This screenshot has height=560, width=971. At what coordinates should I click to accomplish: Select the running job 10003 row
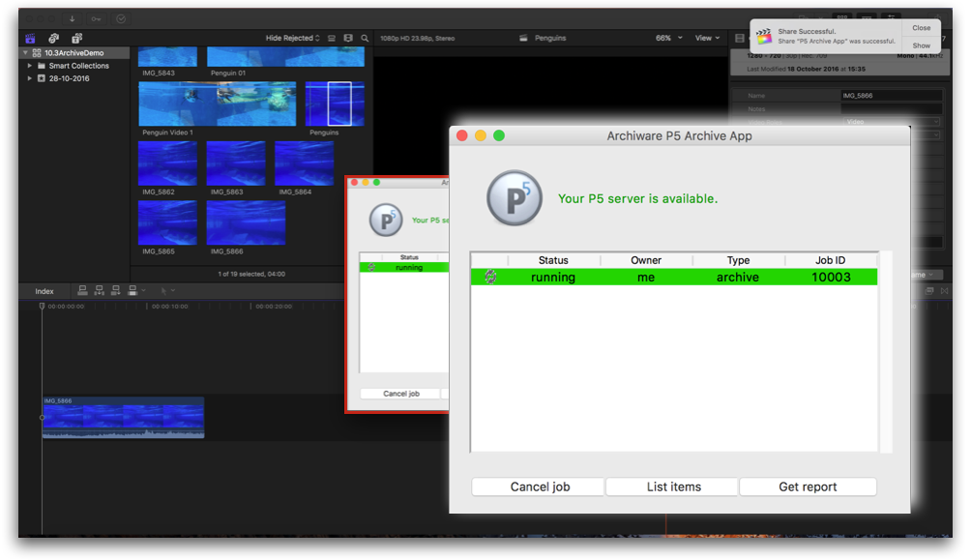pos(674,277)
